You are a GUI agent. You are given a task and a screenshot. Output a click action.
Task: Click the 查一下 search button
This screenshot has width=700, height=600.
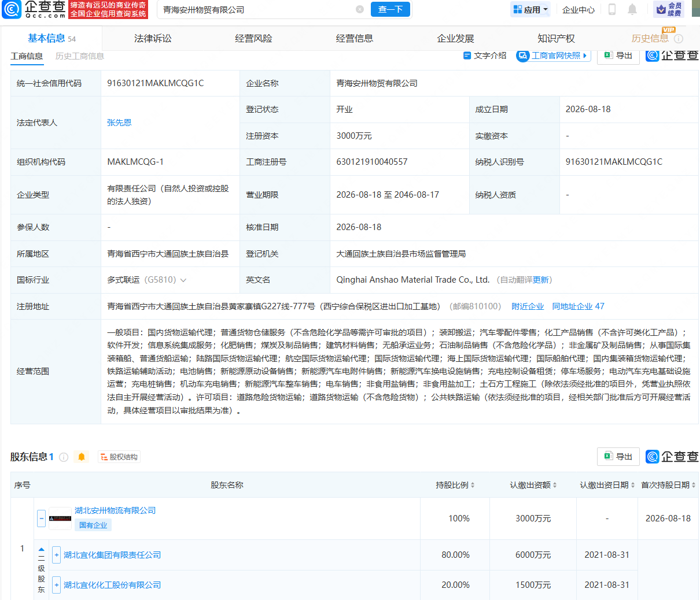(x=390, y=9)
